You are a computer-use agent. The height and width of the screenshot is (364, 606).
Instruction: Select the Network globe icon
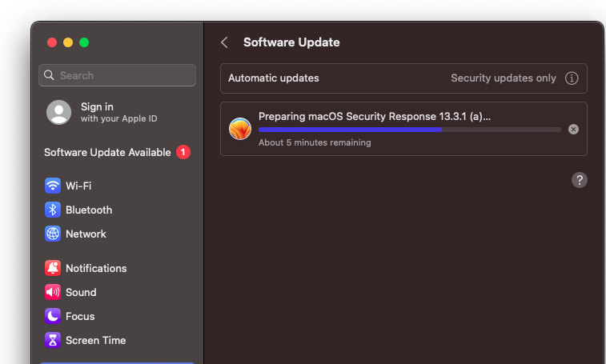click(x=53, y=234)
